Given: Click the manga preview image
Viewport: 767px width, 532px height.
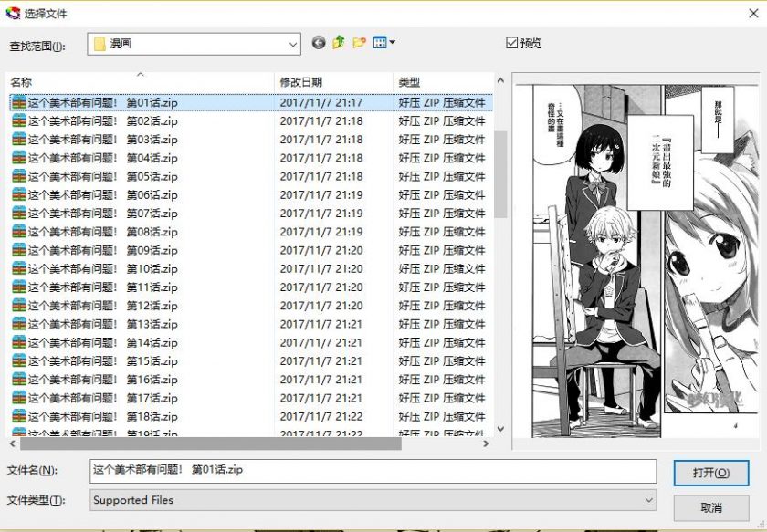Looking at the screenshot, I should [636, 262].
